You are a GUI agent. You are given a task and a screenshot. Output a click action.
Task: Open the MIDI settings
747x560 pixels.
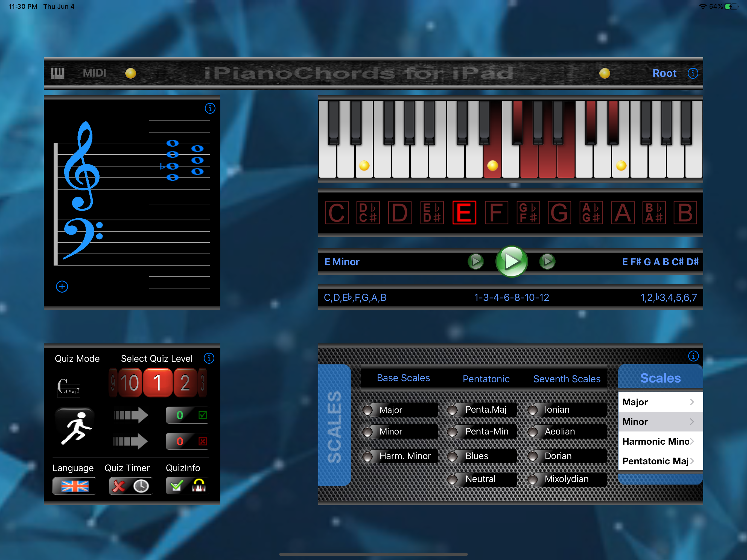click(95, 73)
